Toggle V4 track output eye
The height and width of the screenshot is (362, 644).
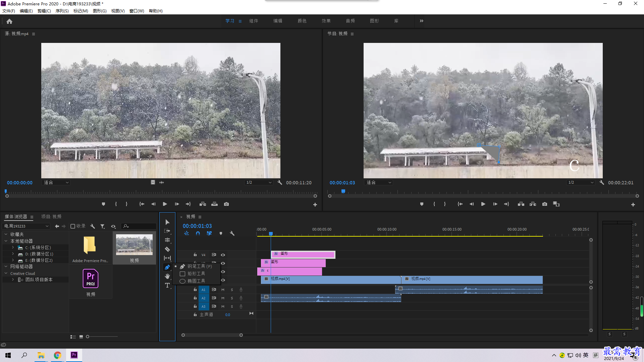pyautogui.click(x=223, y=255)
